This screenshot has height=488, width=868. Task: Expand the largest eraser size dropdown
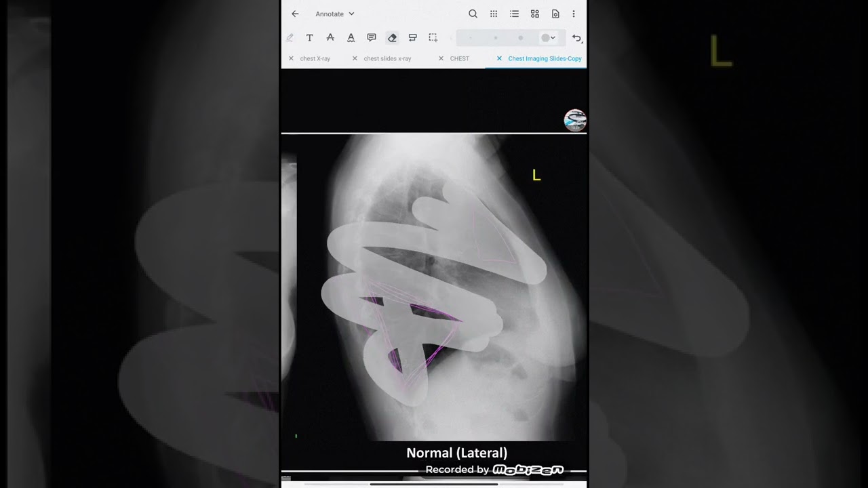pyautogui.click(x=549, y=38)
